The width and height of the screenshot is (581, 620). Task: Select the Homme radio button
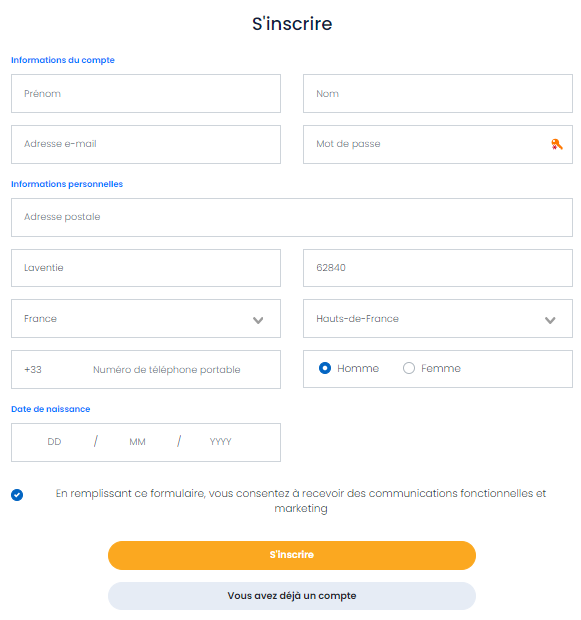pos(325,368)
